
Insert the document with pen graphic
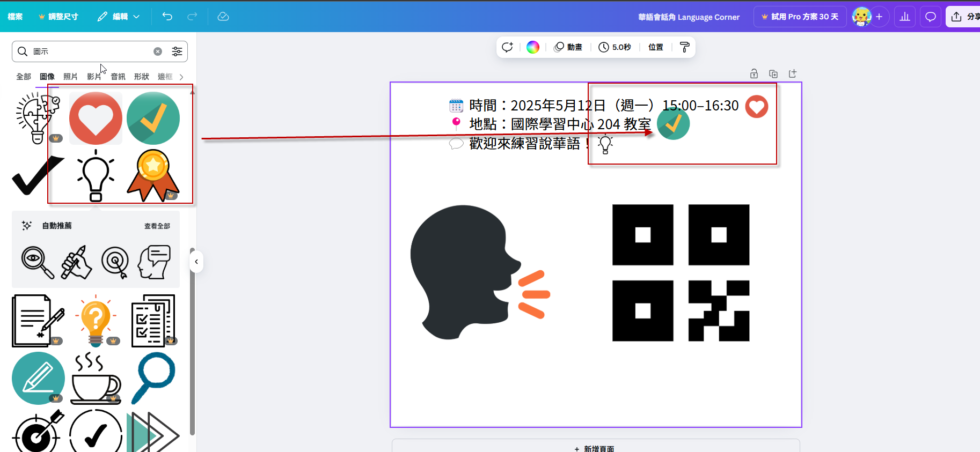pos(38,321)
